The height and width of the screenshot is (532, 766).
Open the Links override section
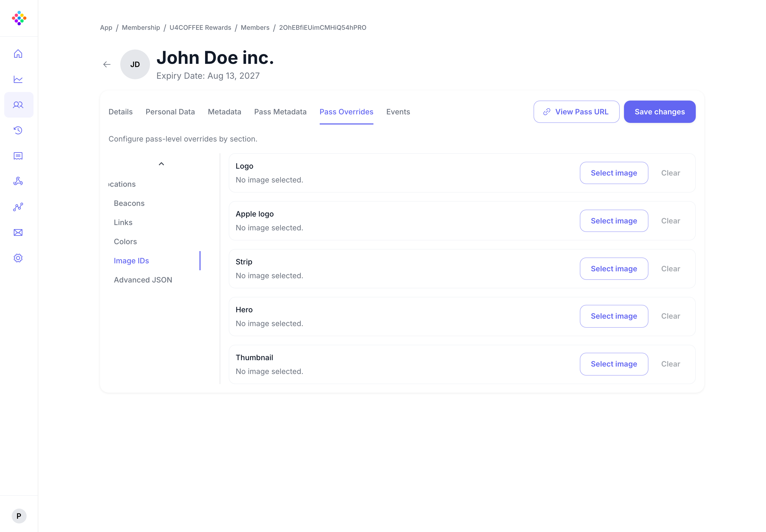pyautogui.click(x=123, y=222)
